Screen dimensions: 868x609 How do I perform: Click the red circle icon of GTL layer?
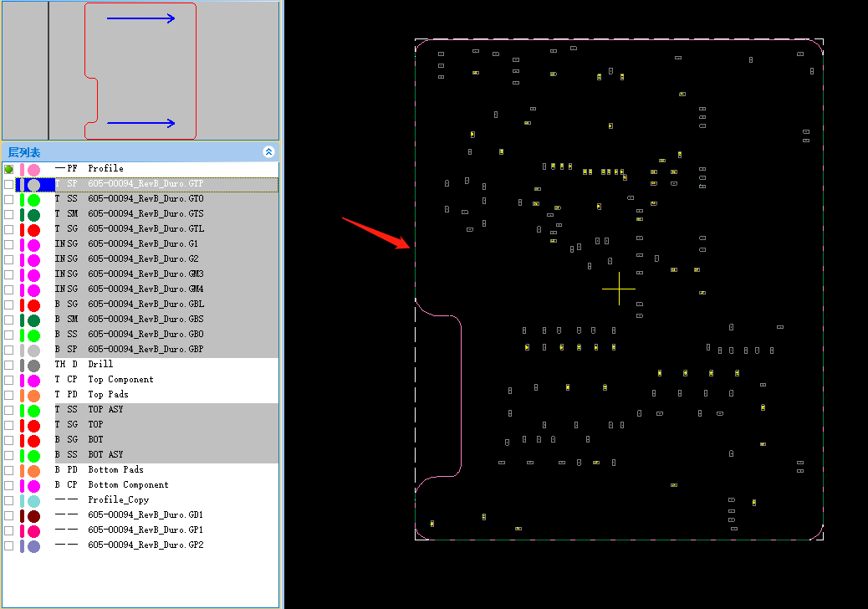(33, 230)
